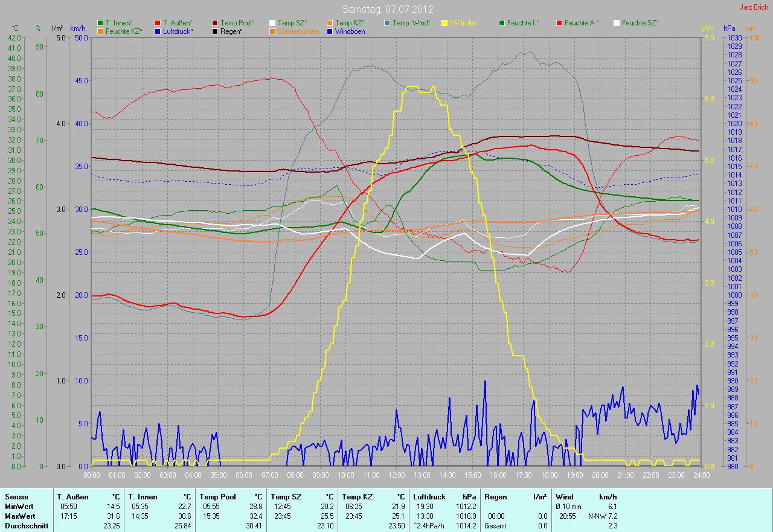Click Luftdruck minimum value 1012.2
773x532 pixels.
[466, 507]
